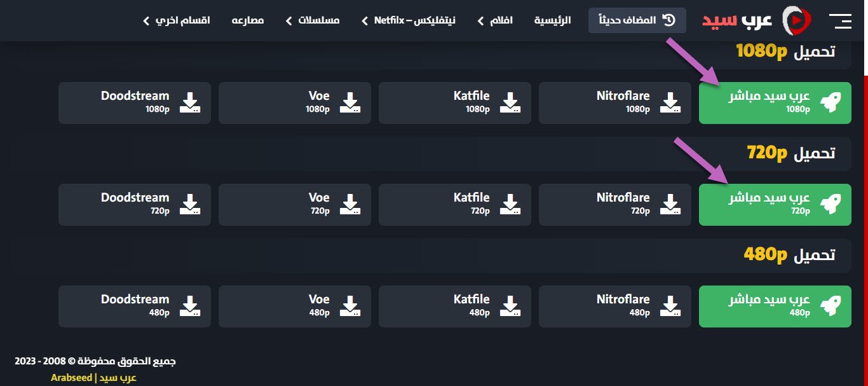Expand the افلام navigation chevron

click(x=480, y=20)
